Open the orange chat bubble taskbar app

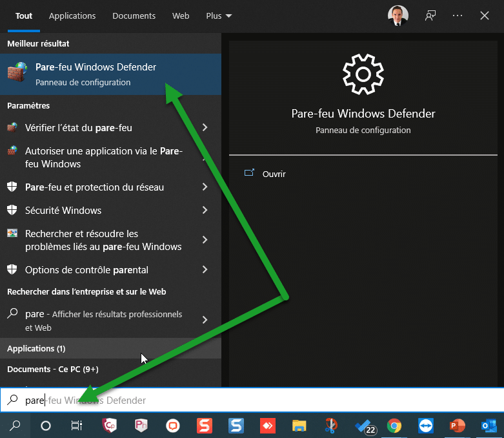pos(172,426)
